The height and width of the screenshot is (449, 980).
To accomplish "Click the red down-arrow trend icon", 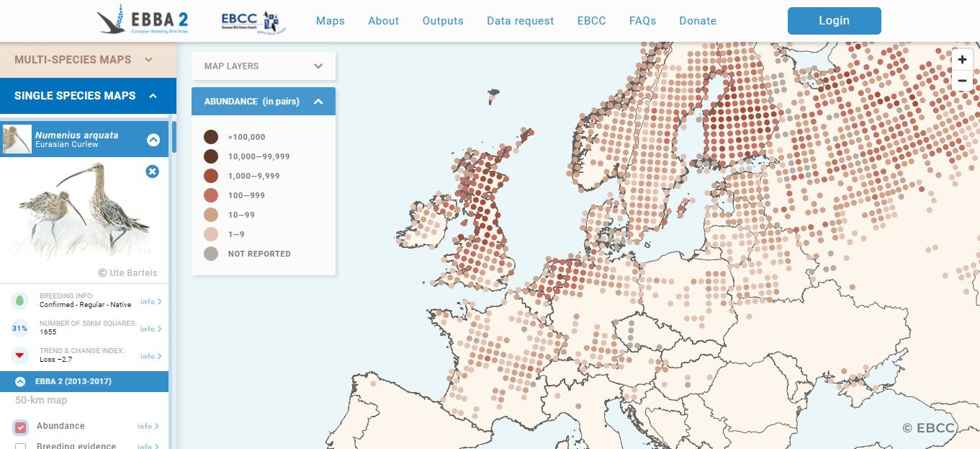I will point(20,355).
